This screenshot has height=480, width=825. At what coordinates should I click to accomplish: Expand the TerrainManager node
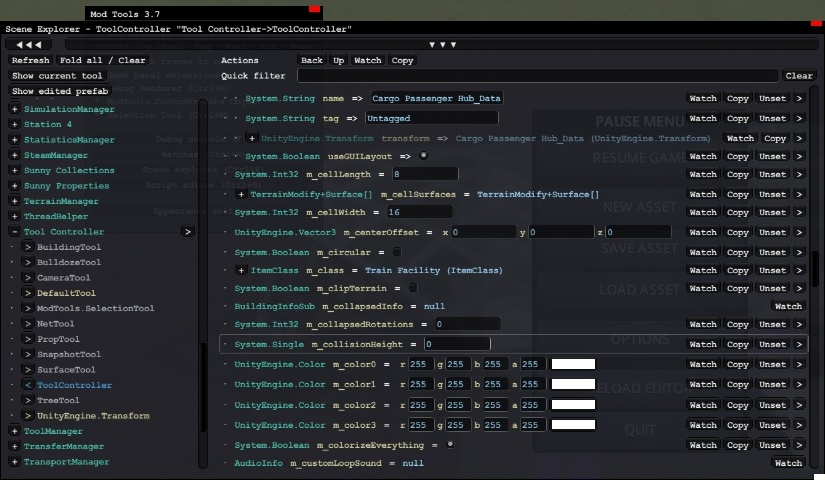(14, 201)
